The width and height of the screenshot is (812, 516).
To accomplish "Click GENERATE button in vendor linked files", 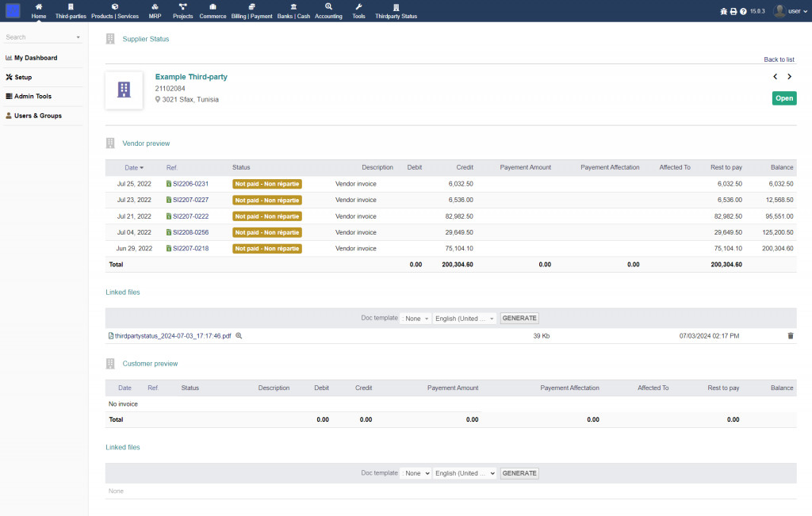I will pos(519,319).
